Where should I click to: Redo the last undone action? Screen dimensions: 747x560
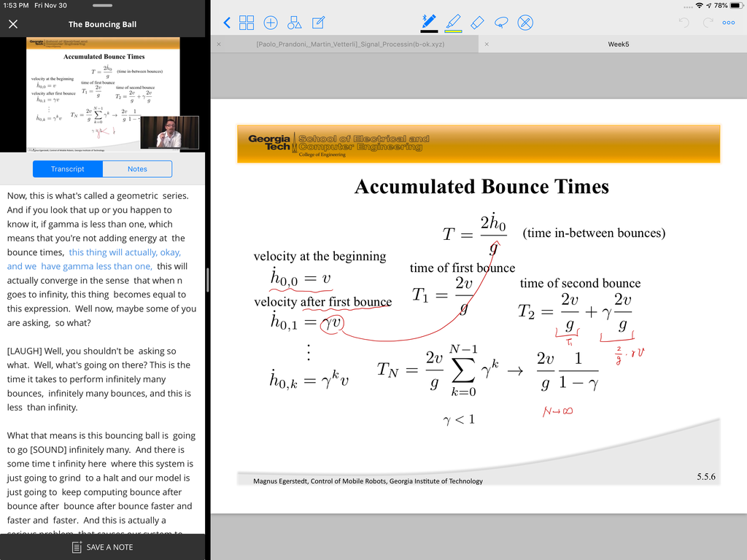[708, 23]
